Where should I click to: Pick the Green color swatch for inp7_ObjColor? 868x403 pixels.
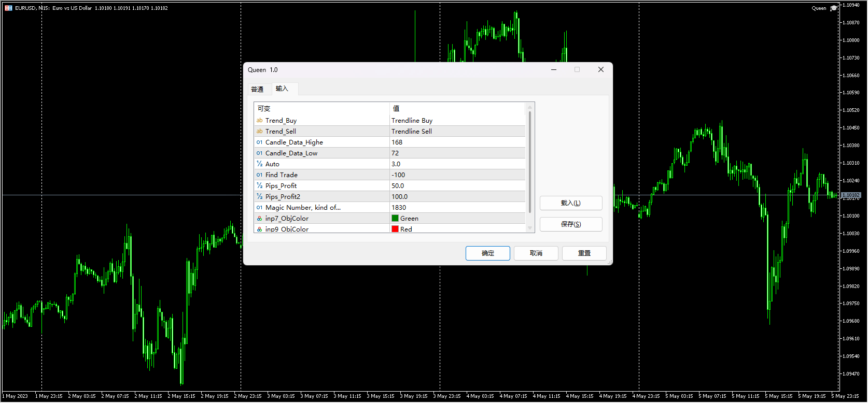point(395,219)
